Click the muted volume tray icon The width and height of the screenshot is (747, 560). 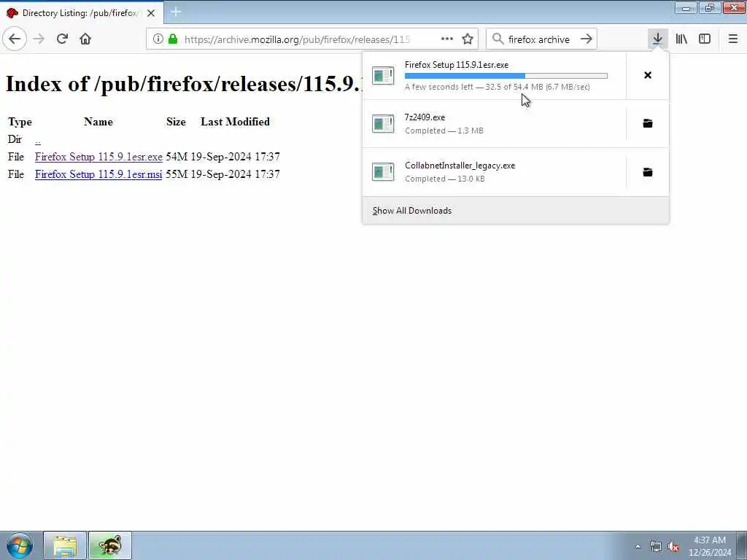(673, 547)
